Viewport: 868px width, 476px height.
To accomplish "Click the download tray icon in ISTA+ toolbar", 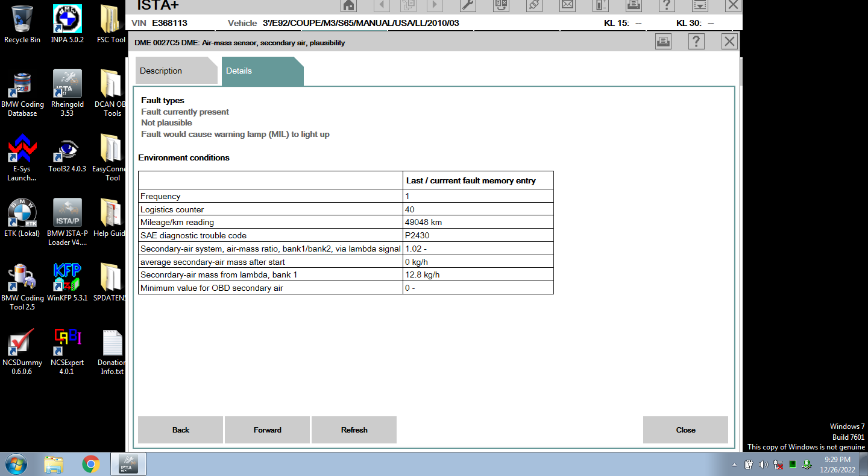I will 700,5.
